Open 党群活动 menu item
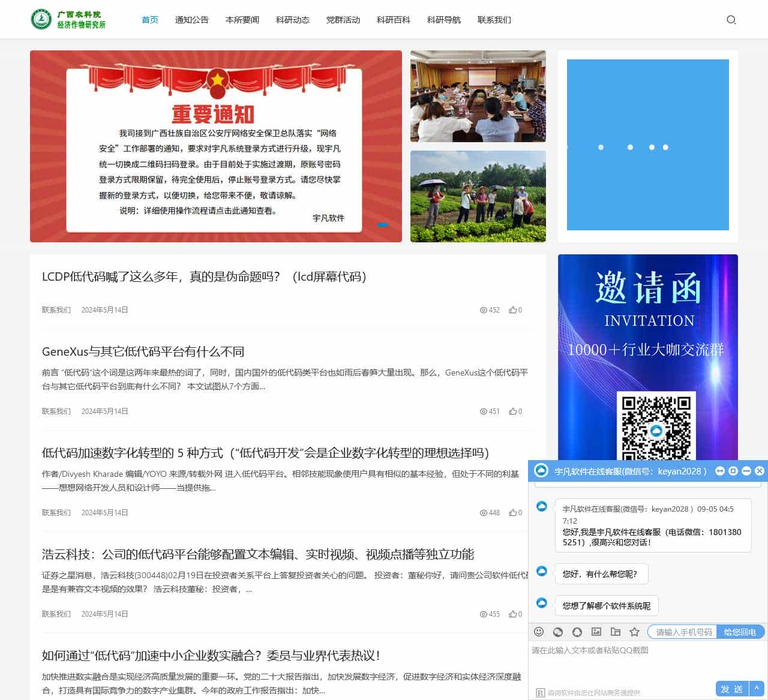 point(343,20)
